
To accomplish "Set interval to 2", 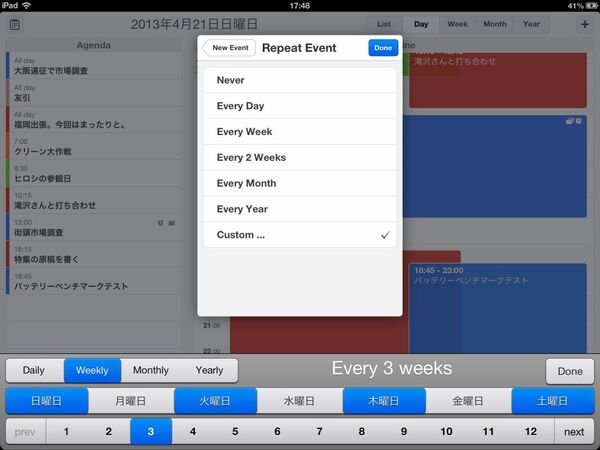I will click(109, 432).
